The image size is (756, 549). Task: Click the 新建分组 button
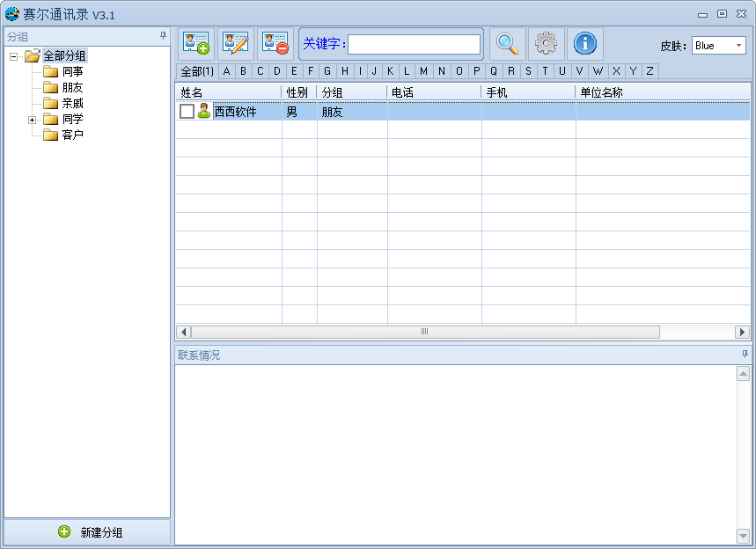coord(85,531)
